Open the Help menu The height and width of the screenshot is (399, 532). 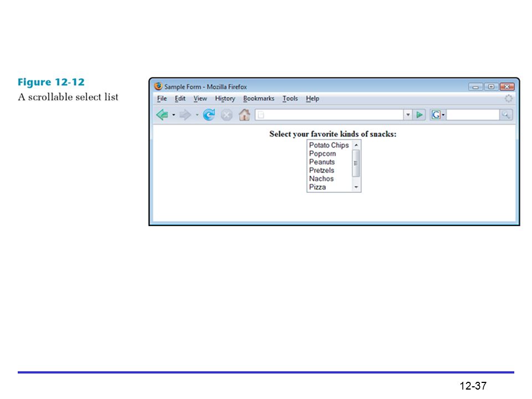click(x=313, y=99)
